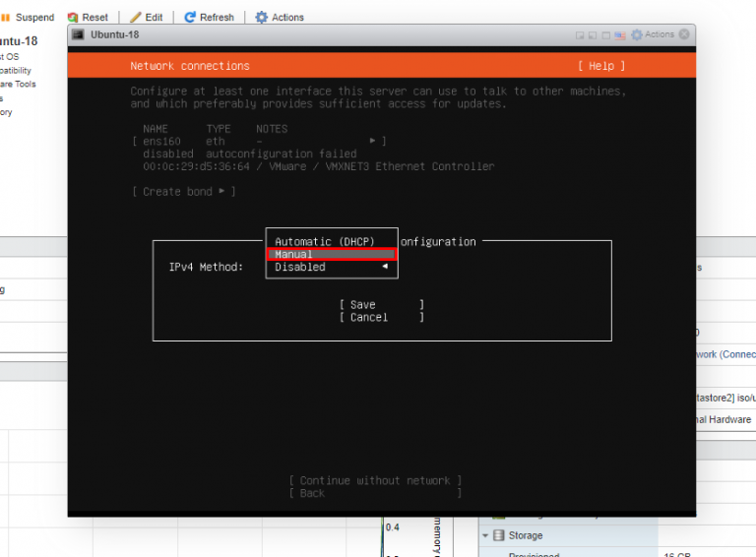756x557 pixels.
Task: Open the Actions gear menu in the host toolbar
Action: (280, 18)
